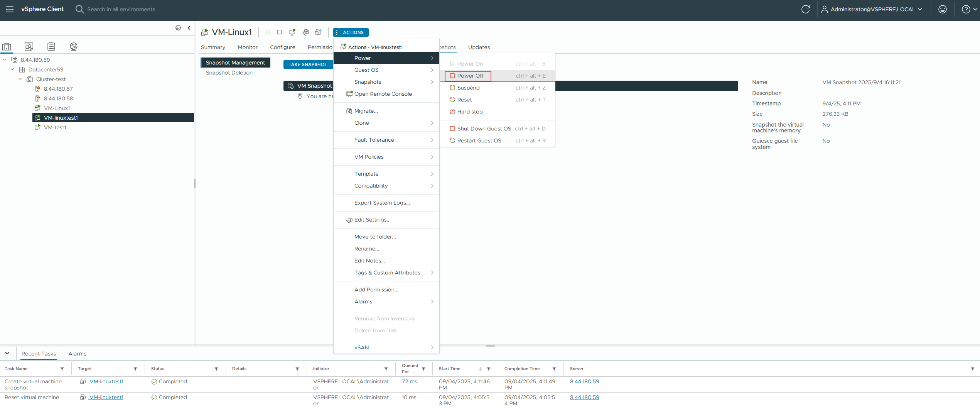
Task: Toggle the Start Time sort arrow
Action: point(480,369)
